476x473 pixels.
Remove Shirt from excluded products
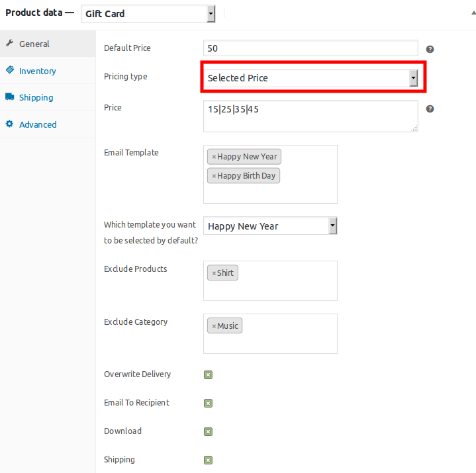(214, 273)
